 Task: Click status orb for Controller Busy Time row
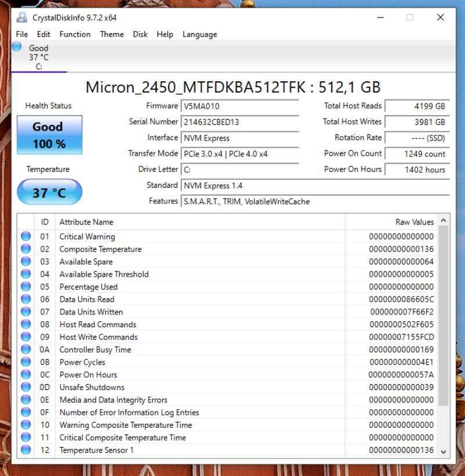tap(26, 349)
